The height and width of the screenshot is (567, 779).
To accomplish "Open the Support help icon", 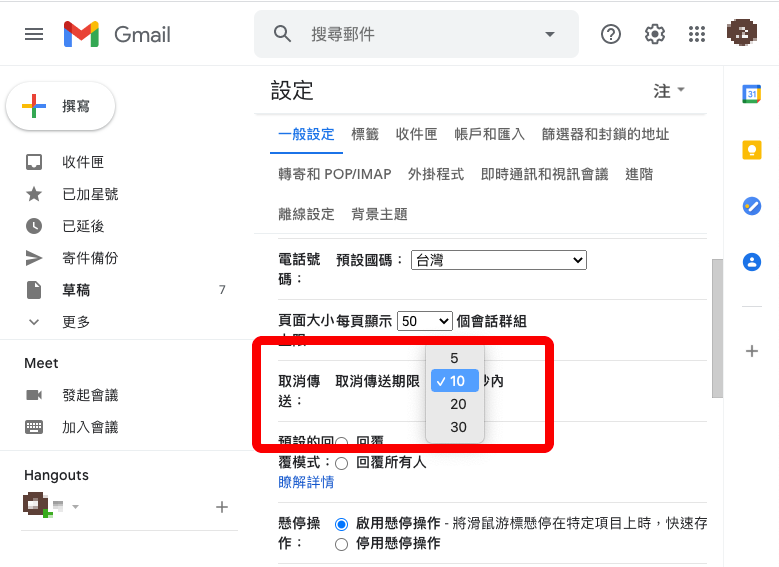I will 611,34.
